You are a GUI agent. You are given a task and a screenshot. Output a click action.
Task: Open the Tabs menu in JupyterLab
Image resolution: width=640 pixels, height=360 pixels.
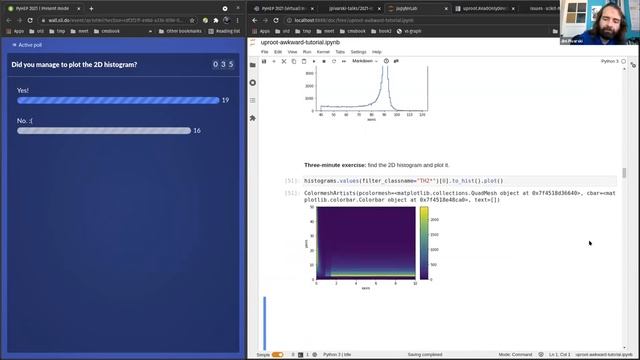coord(340,52)
